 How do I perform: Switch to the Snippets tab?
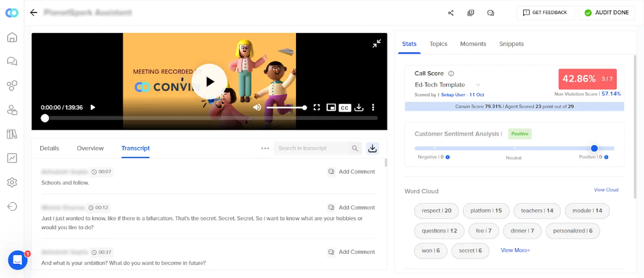512,44
